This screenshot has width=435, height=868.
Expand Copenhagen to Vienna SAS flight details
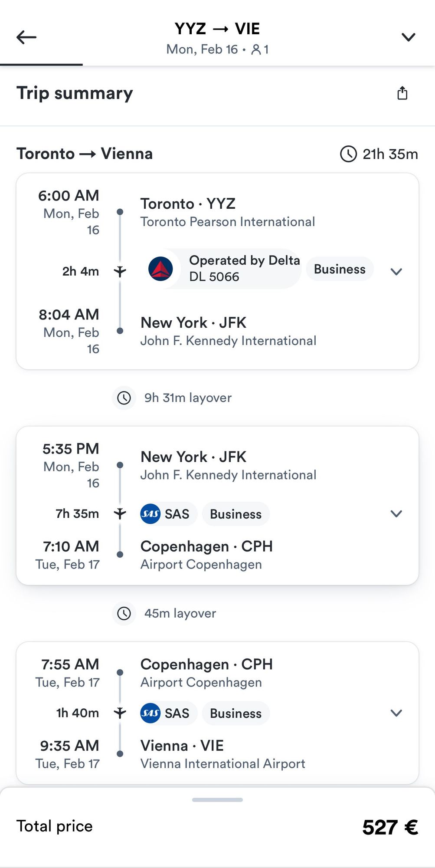(396, 713)
